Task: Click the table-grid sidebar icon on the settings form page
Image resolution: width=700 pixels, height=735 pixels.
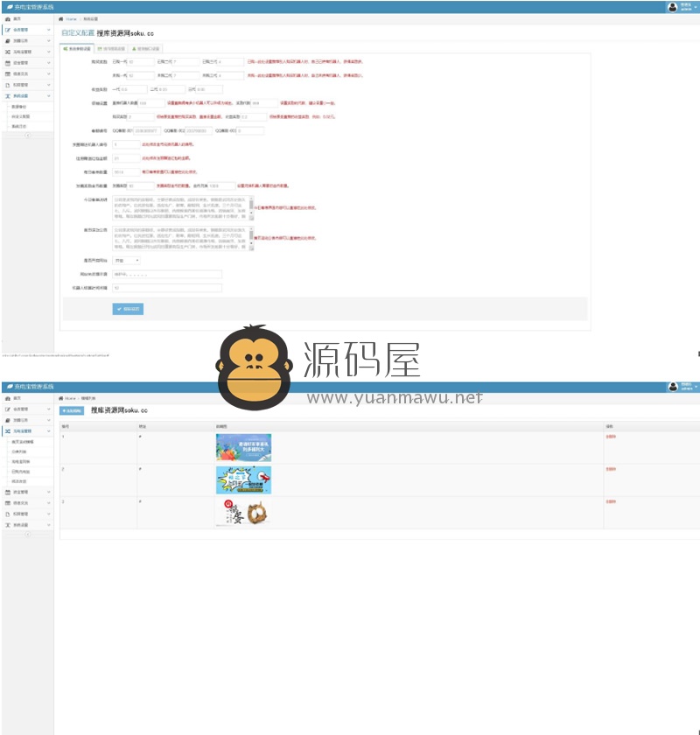Action: click(x=8, y=74)
